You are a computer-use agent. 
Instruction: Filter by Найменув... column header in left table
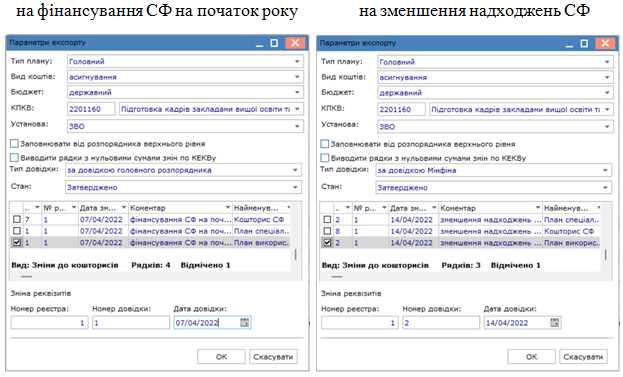(x=288, y=207)
